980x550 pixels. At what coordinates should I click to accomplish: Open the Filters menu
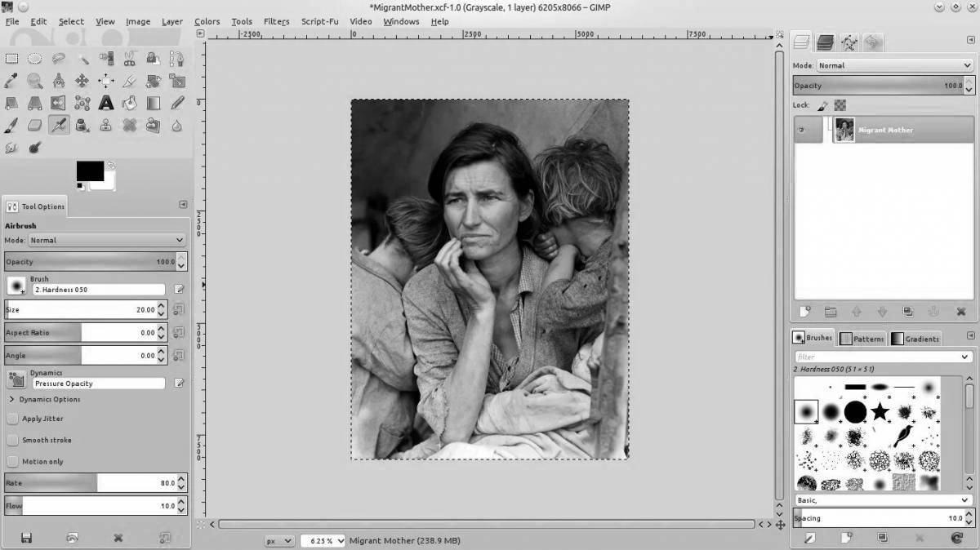click(276, 21)
